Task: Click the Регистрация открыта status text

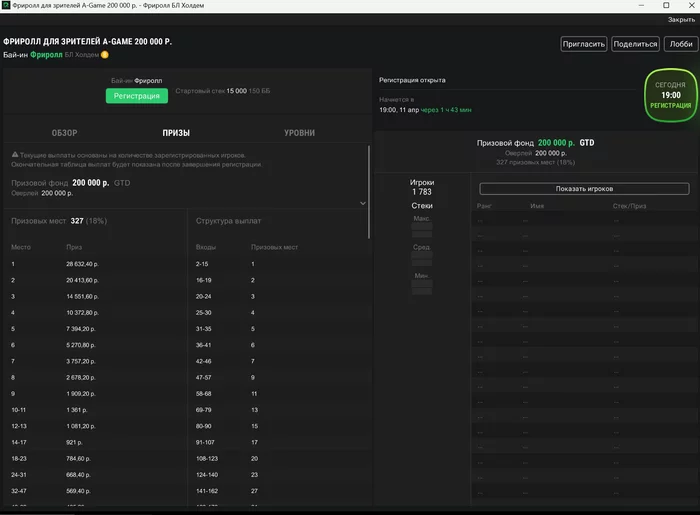Action: 412,80
